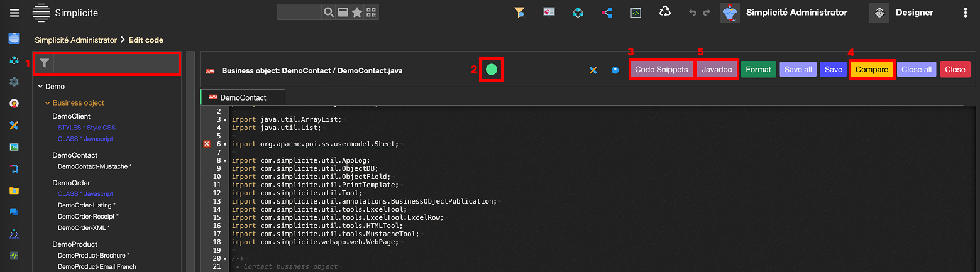Open the code editor shortcut icon
The width and height of the screenshot is (980, 272).
(636, 13)
